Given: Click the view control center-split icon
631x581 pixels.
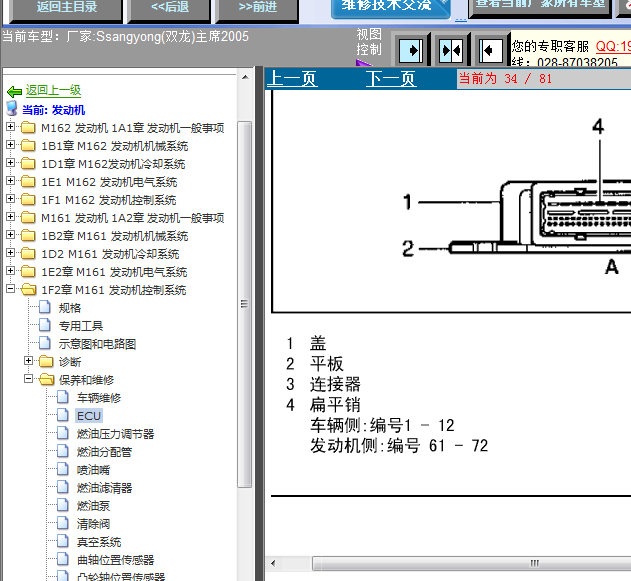Looking at the screenshot, I should (451, 51).
